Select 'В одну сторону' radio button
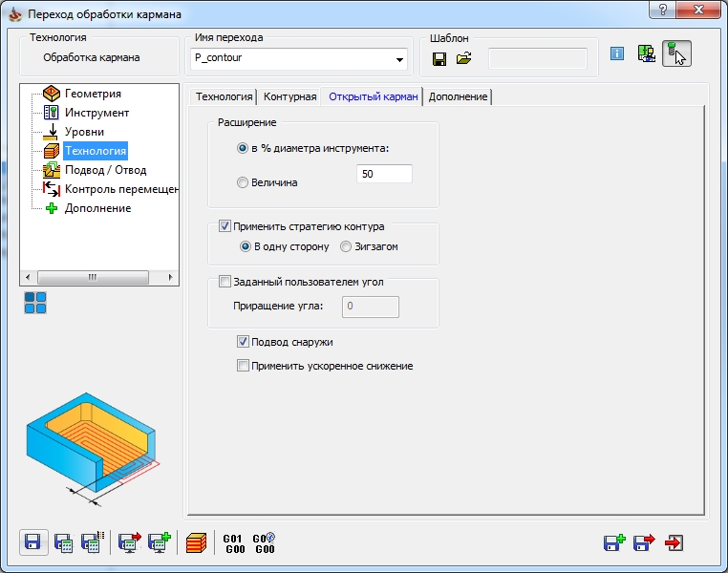The image size is (728, 573). click(246, 246)
